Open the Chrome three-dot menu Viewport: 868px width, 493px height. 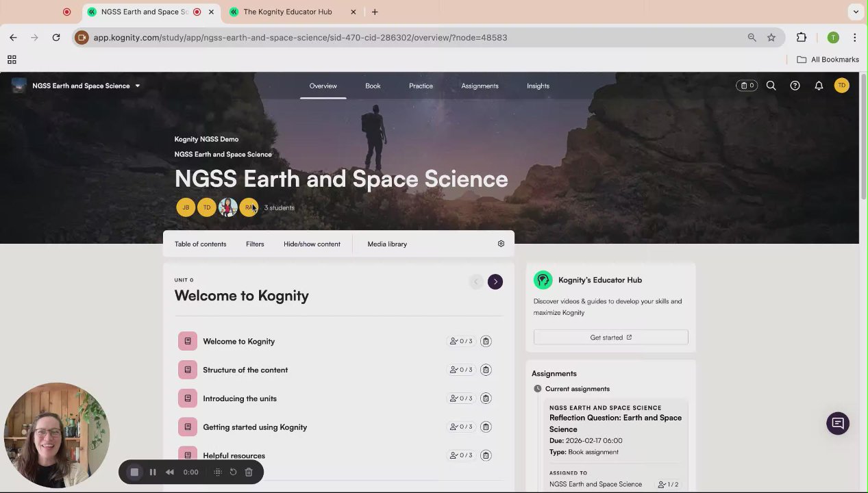[854, 38]
